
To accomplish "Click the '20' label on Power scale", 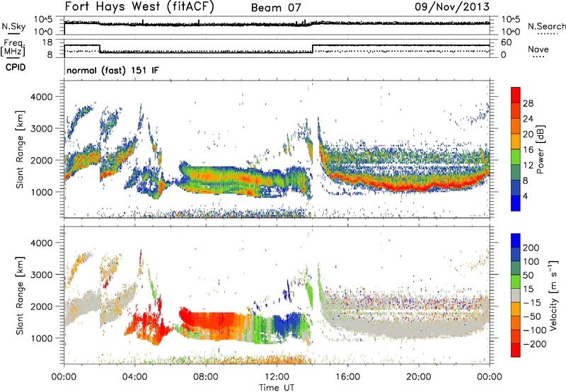I will pyautogui.click(x=528, y=134).
